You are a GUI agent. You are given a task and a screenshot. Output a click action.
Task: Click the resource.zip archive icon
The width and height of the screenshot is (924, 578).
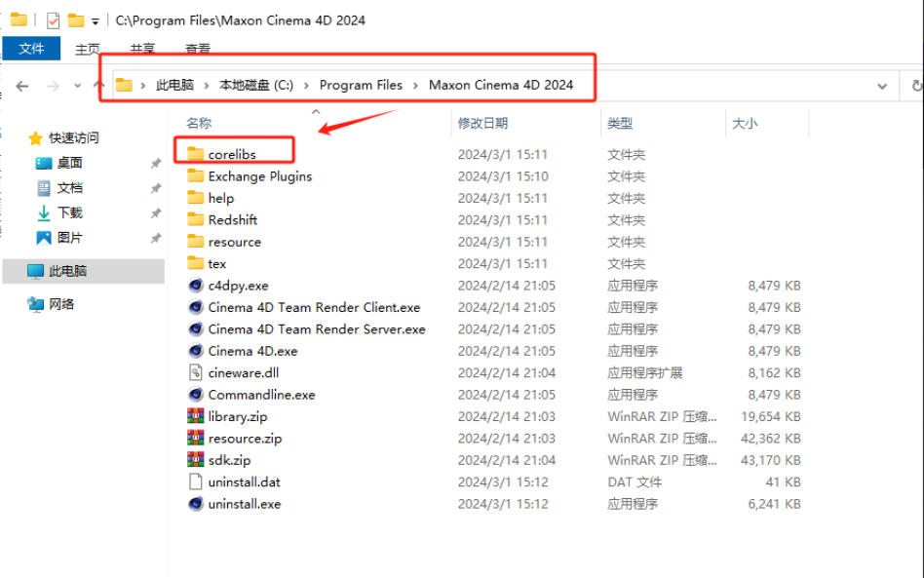[196, 438]
